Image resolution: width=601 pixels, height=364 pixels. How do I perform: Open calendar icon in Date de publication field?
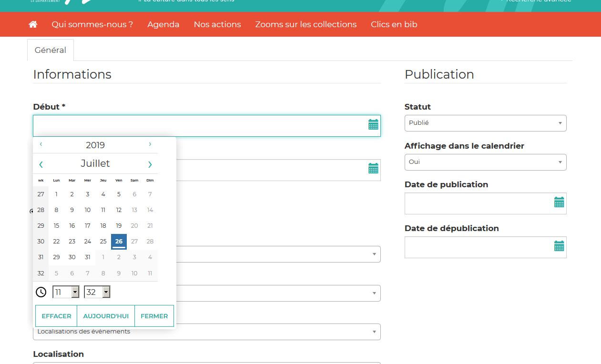click(x=559, y=202)
